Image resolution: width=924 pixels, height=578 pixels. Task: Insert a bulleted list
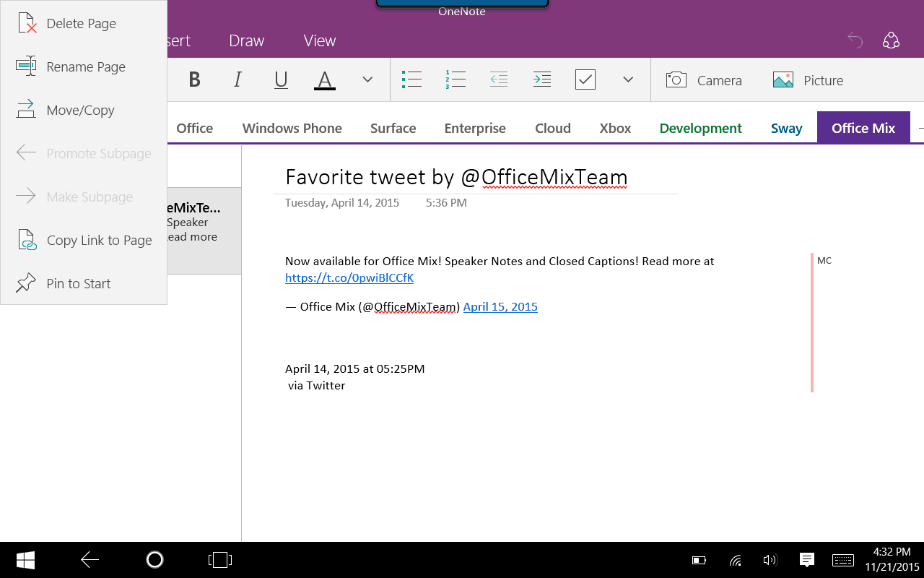point(411,79)
